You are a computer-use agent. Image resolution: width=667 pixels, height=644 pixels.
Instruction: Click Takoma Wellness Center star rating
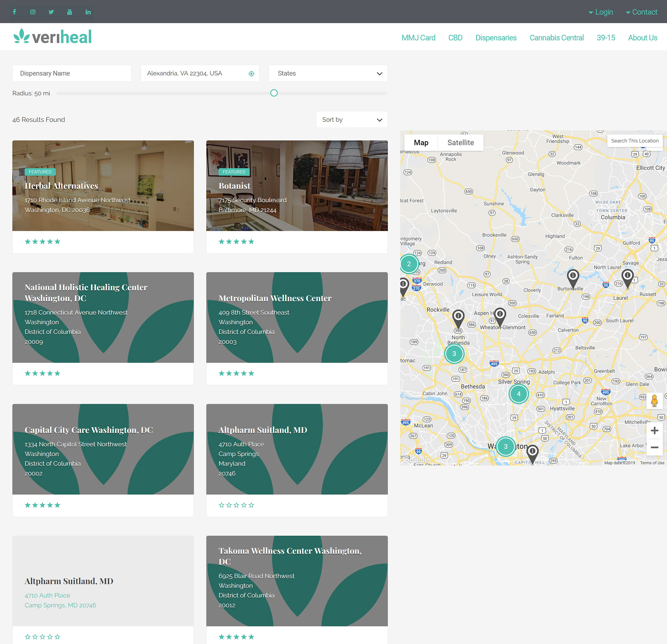[236, 637]
